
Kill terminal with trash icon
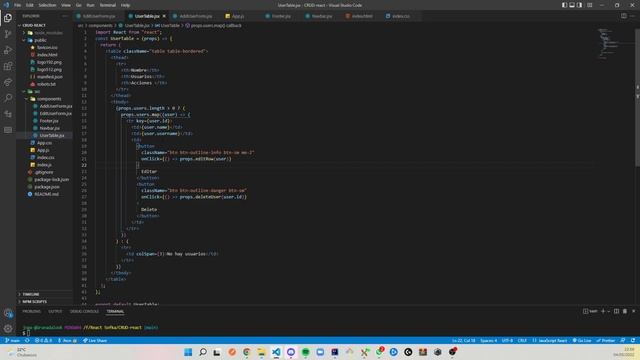[x=625, y=311]
